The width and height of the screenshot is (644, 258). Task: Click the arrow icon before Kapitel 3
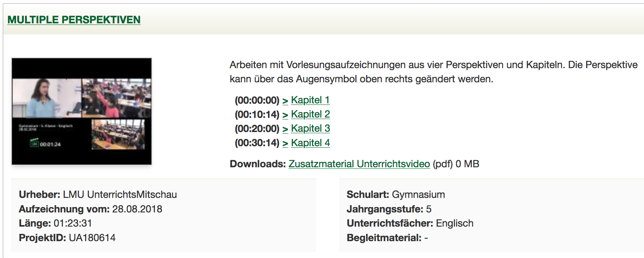pos(285,129)
